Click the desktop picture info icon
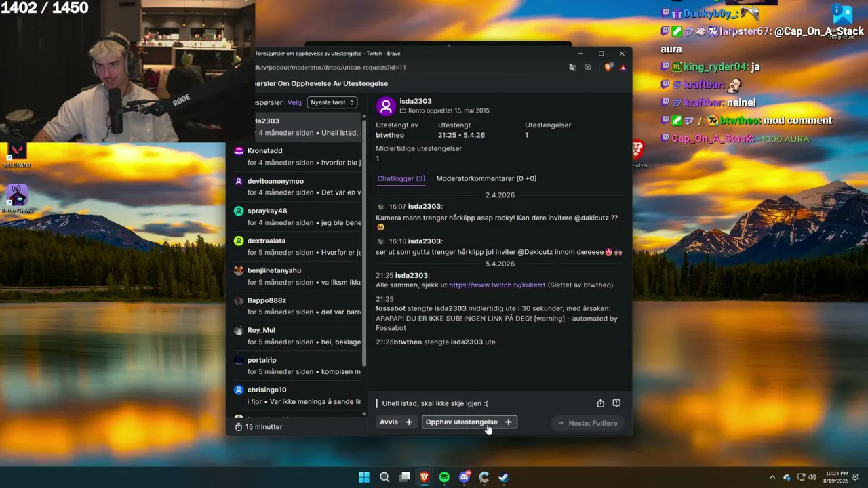The image size is (868, 488). click(x=842, y=19)
